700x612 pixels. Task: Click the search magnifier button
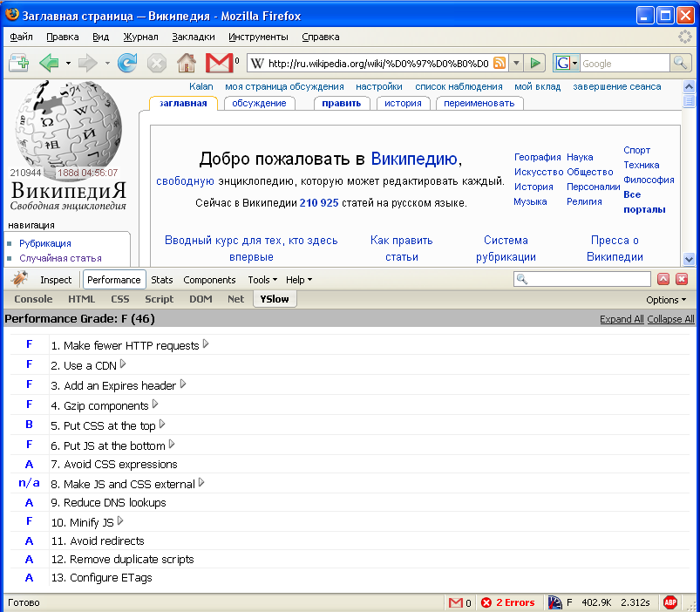680,63
